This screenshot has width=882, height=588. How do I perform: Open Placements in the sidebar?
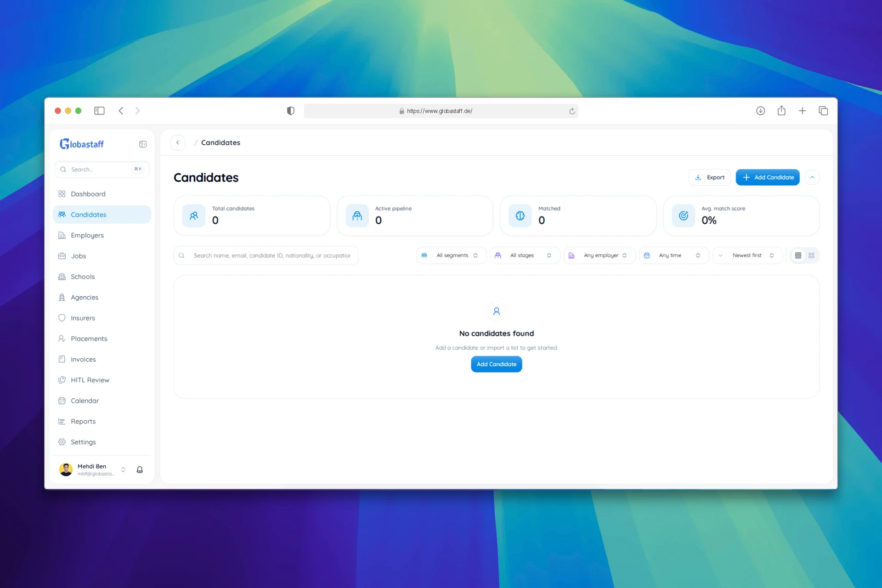(102, 339)
